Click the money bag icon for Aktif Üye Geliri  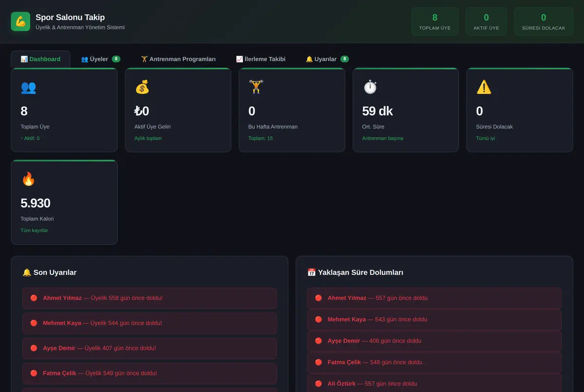coord(142,87)
